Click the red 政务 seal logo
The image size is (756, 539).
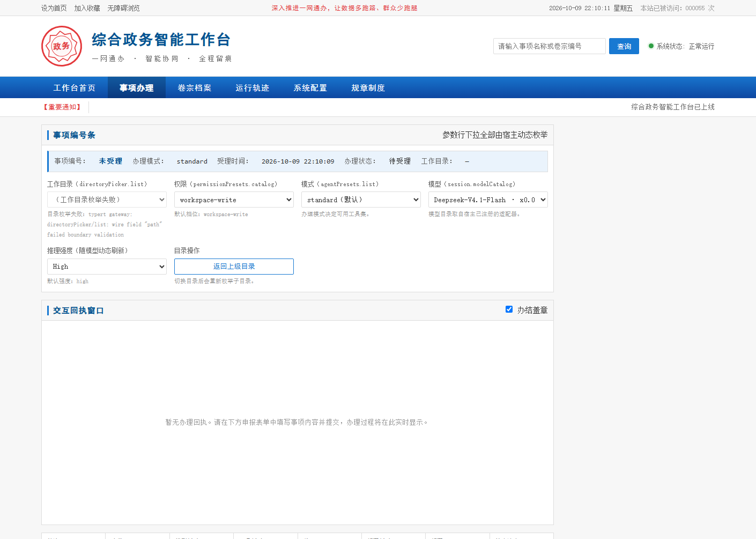point(62,46)
